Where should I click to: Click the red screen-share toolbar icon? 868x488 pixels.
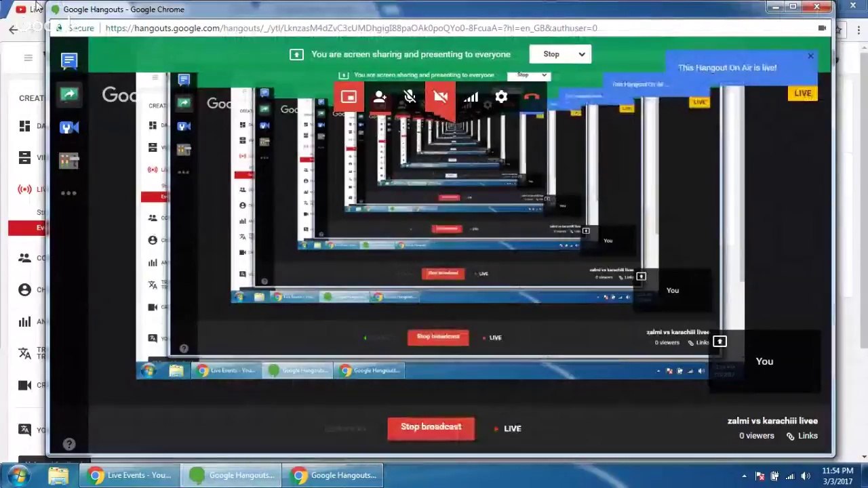349,97
